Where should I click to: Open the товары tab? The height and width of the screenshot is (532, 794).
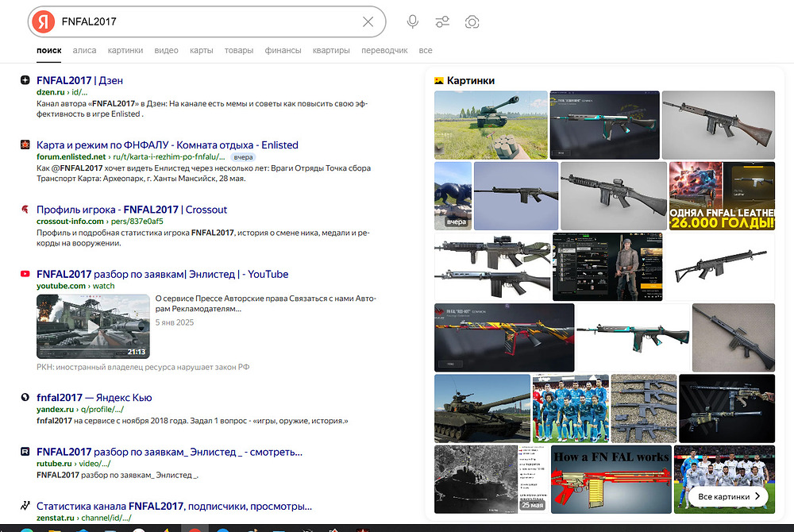(238, 51)
